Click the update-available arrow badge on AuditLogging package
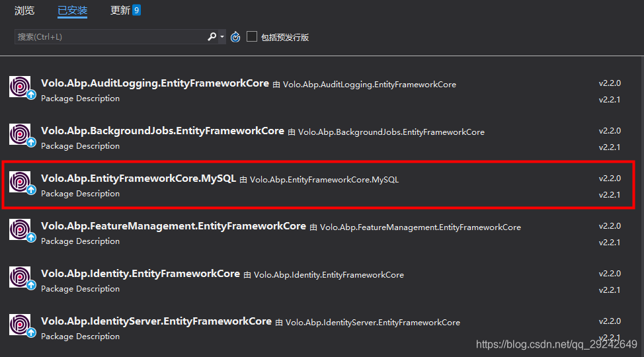This screenshot has height=357, width=644. (31, 95)
